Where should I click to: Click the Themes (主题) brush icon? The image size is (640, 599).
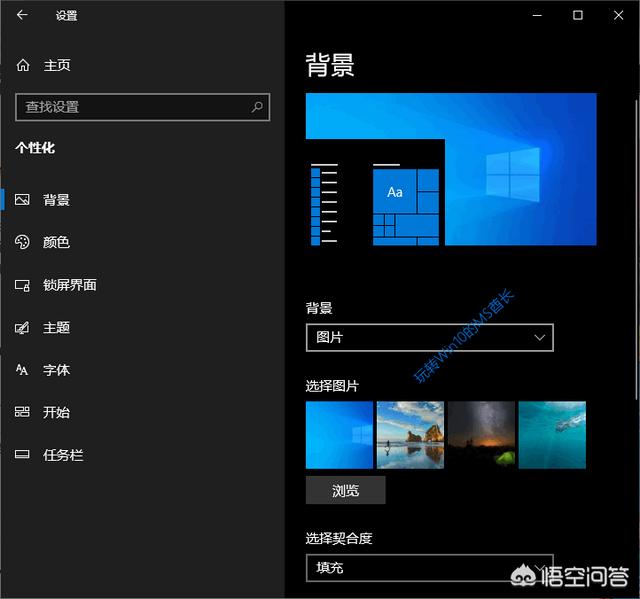(x=22, y=328)
